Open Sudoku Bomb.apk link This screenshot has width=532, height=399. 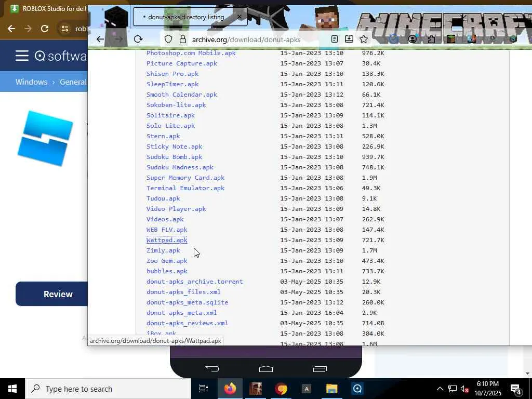(x=175, y=157)
